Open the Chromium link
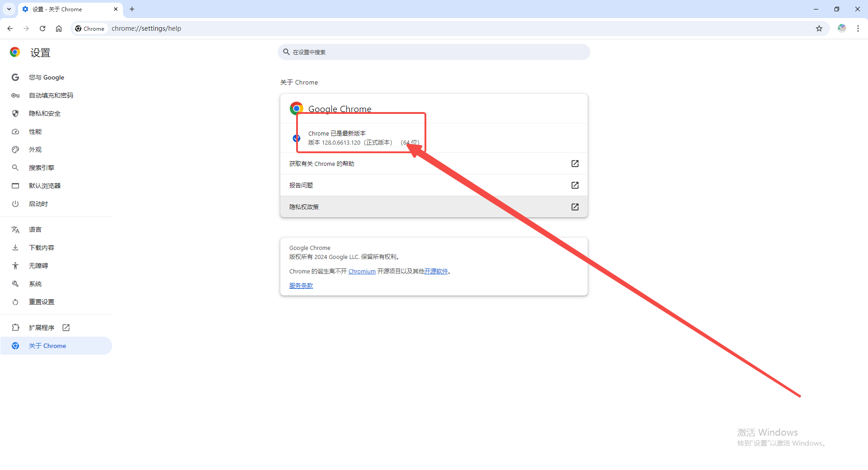Image resolution: width=868 pixels, height=470 pixels. coord(362,272)
